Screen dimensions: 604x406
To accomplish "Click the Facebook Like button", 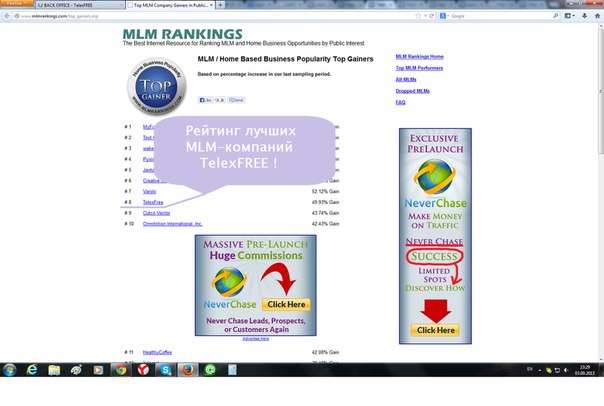I will coord(205,100).
